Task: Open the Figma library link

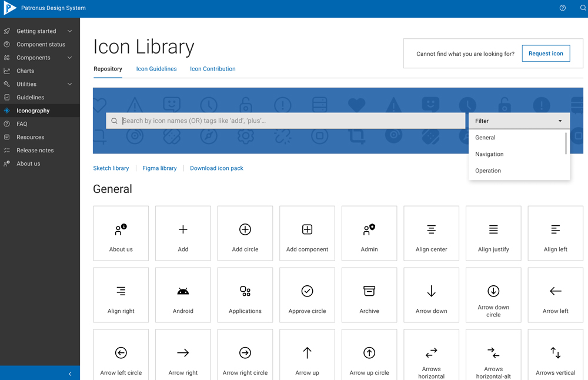Action: pyautogui.click(x=159, y=168)
